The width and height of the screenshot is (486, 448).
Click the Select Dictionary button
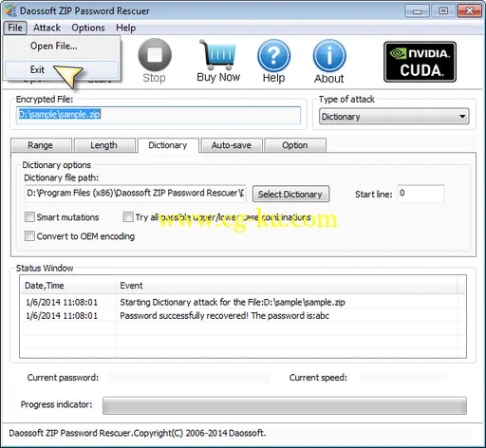pyautogui.click(x=290, y=194)
